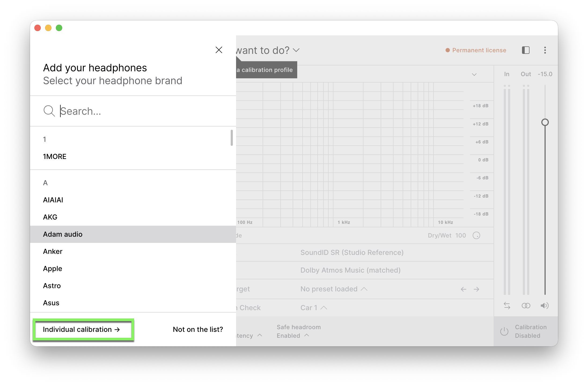The image size is (588, 386).
Task: Click the Dry/Wet circular knob
Action: point(476,235)
